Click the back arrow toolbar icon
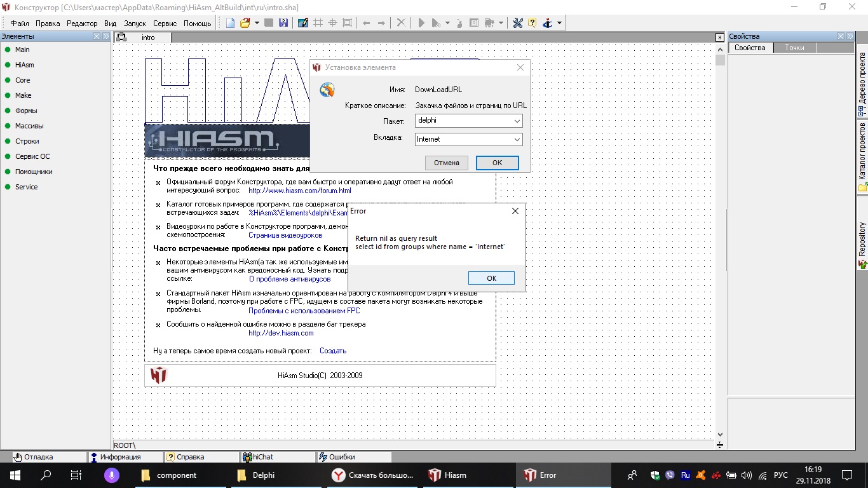The image size is (868, 488). coord(366,23)
